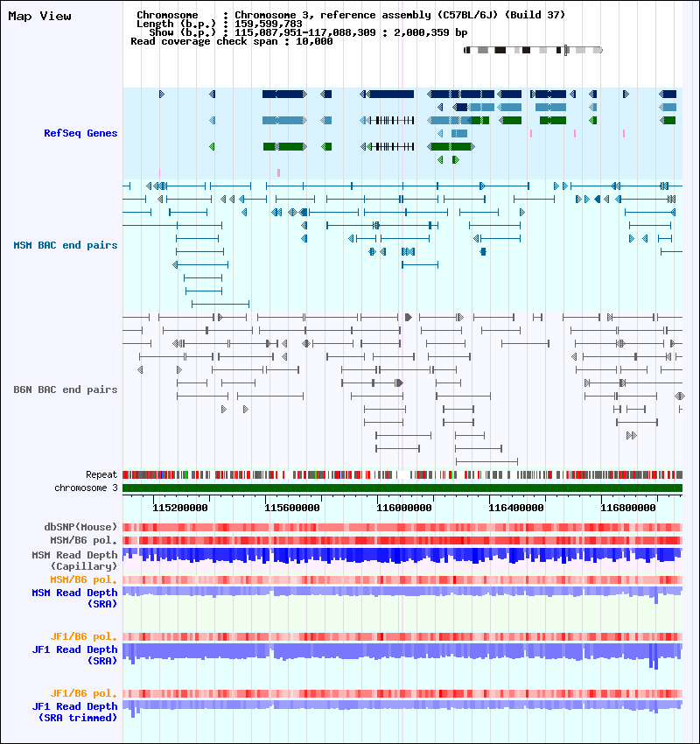Open the MSM Read Depth (SRA) link

(x=74, y=599)
